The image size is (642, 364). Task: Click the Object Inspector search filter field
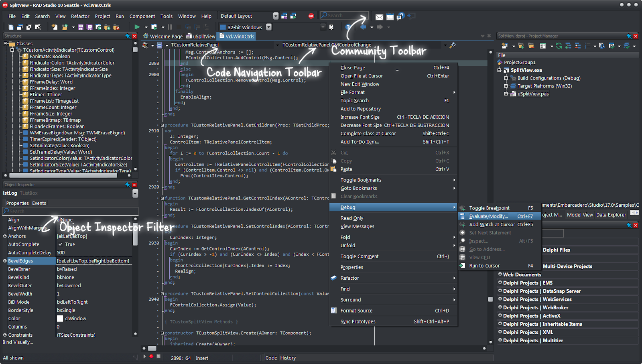pos(71,211)
